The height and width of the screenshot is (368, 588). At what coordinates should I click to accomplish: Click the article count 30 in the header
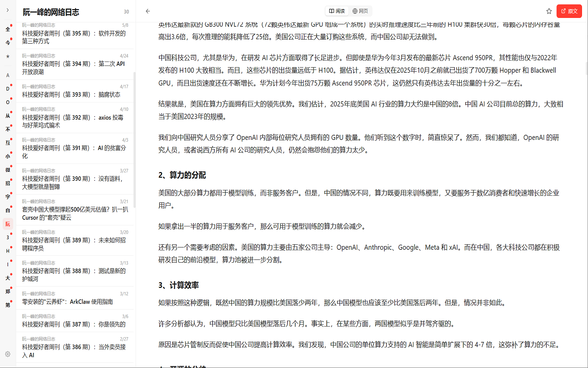(x=126, y=12)
